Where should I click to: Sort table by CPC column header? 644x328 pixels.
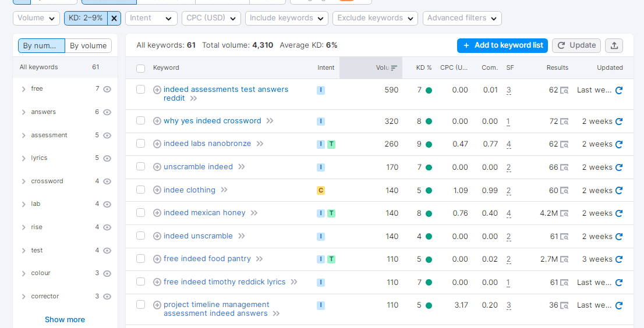coord(454,67)
